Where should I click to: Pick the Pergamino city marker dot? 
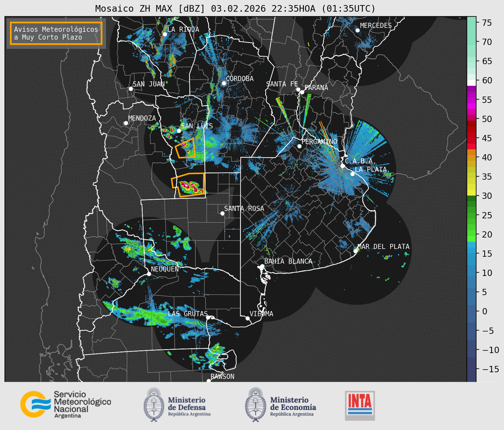click(299, 146)
